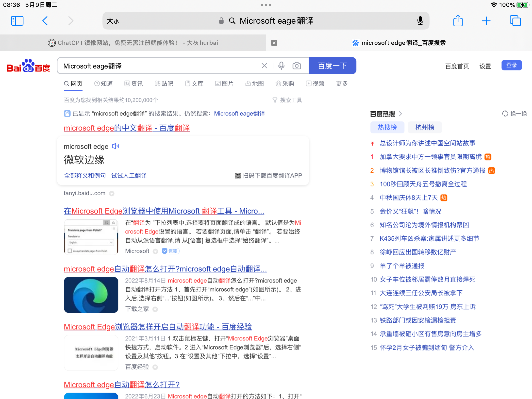Open 在Microsoft Edge浏览器中使用Microsoft翻译工具 result

click(x=164, y=211)
